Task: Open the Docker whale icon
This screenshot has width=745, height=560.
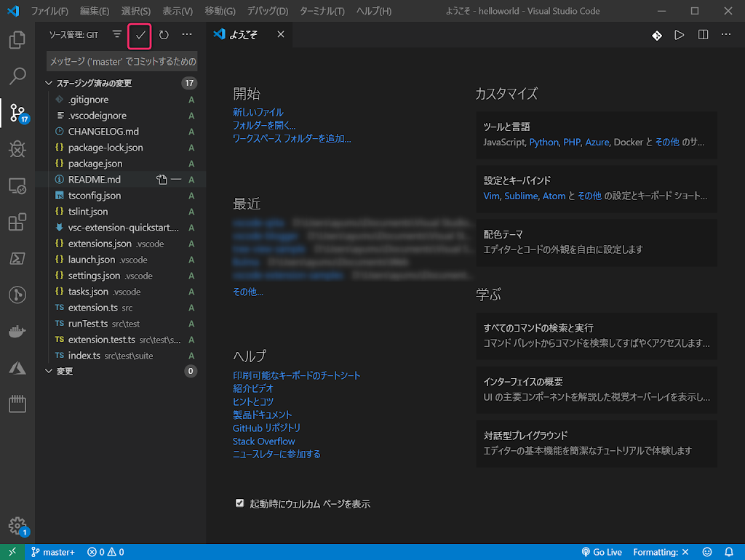Action: [17, 331]
